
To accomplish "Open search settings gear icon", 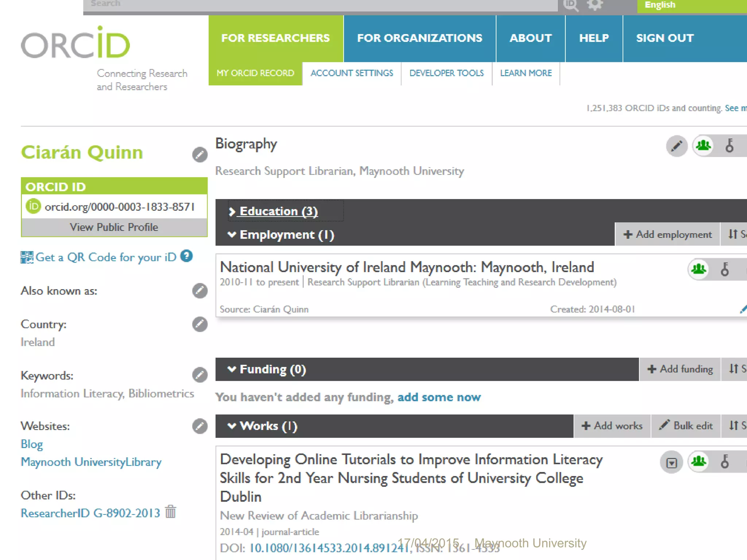I will 595,5.
